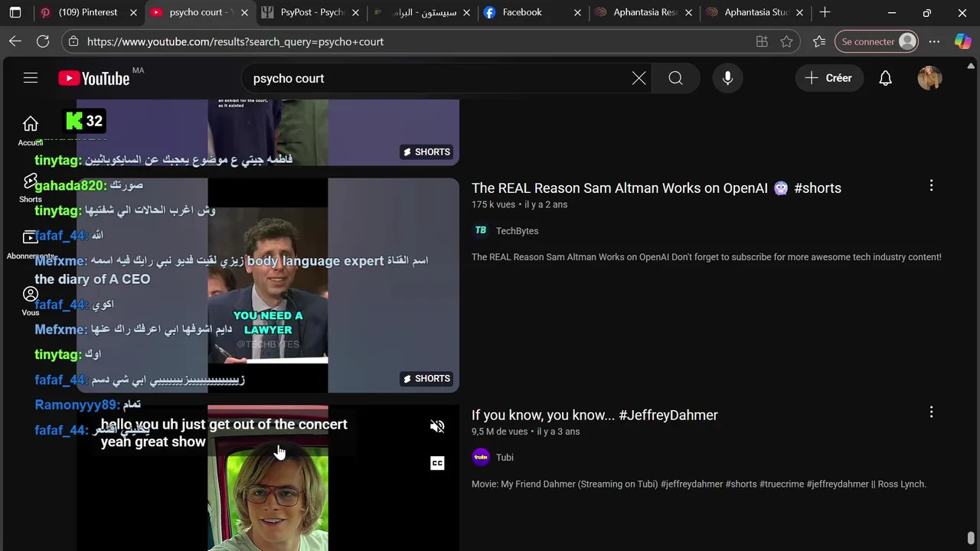Viewport: 980px width, 551px height.
Task: Close the psycho court YouTube tab
Action: pos(244,12)
